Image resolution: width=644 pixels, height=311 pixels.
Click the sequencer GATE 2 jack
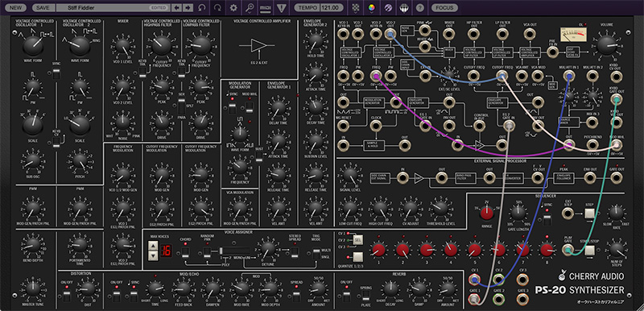point(498,301)
